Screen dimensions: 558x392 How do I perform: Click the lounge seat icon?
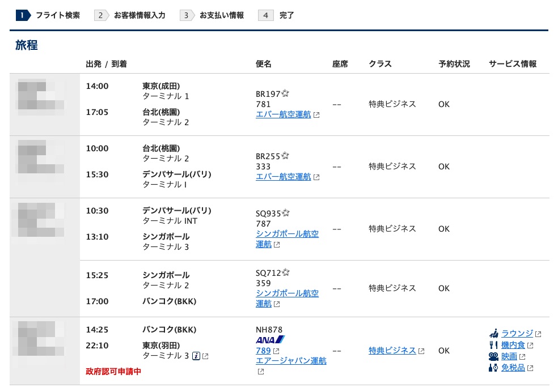pos(493,333)
